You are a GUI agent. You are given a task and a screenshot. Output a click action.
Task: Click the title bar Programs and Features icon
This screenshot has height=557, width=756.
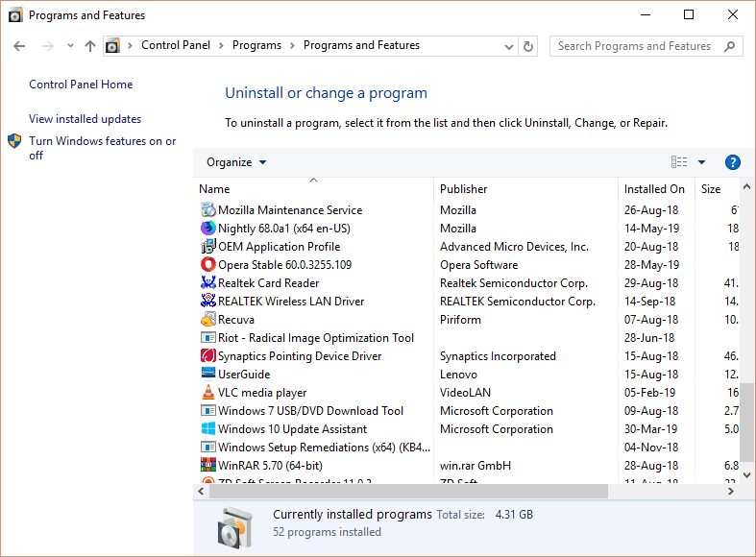tap(15, 15)
